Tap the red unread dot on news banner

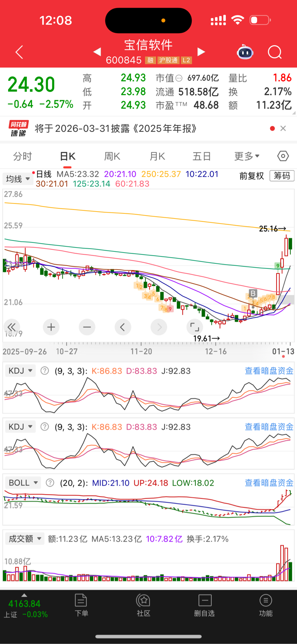(x=272, y=128)
